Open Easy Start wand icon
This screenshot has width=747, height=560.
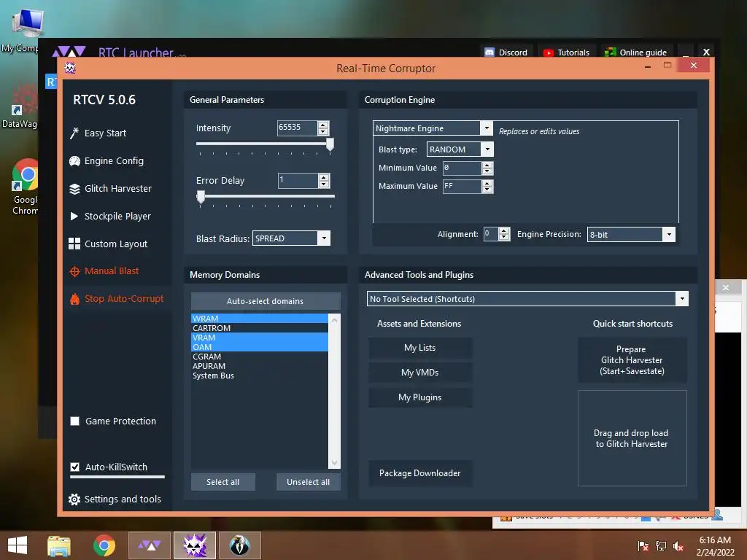[74, 133]
